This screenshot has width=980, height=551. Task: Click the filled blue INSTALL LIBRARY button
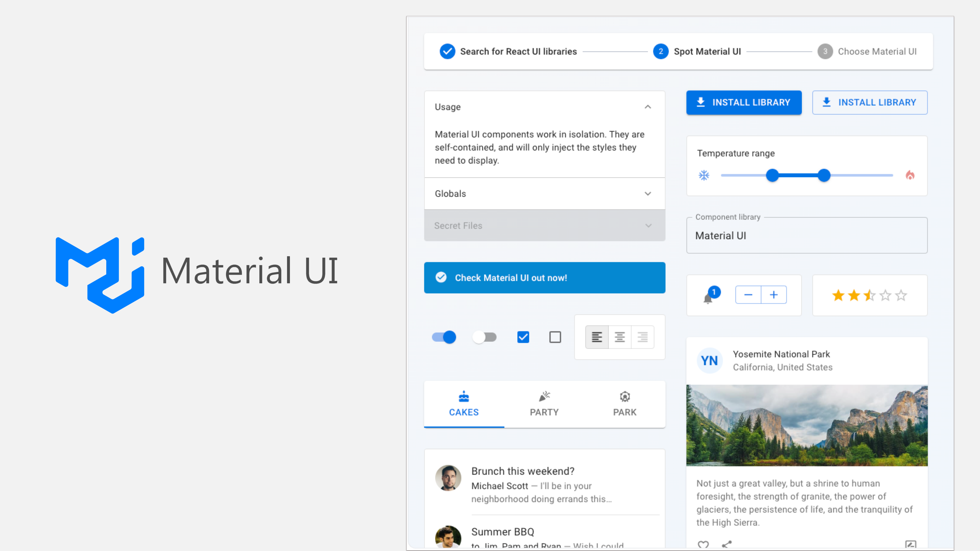coord(744,102)
